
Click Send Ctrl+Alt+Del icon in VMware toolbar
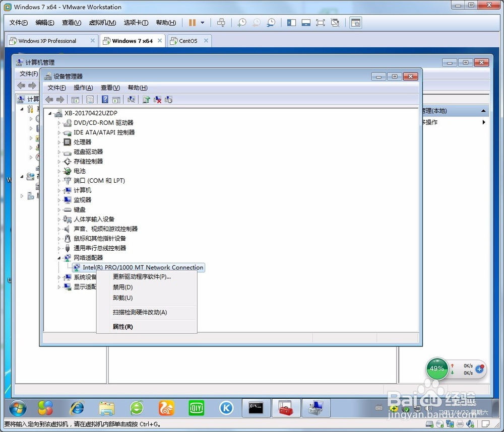tap(221, 23)
